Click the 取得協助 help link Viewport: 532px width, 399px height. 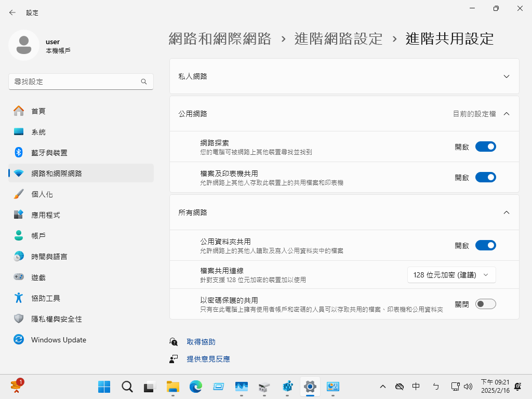[201, 342]
